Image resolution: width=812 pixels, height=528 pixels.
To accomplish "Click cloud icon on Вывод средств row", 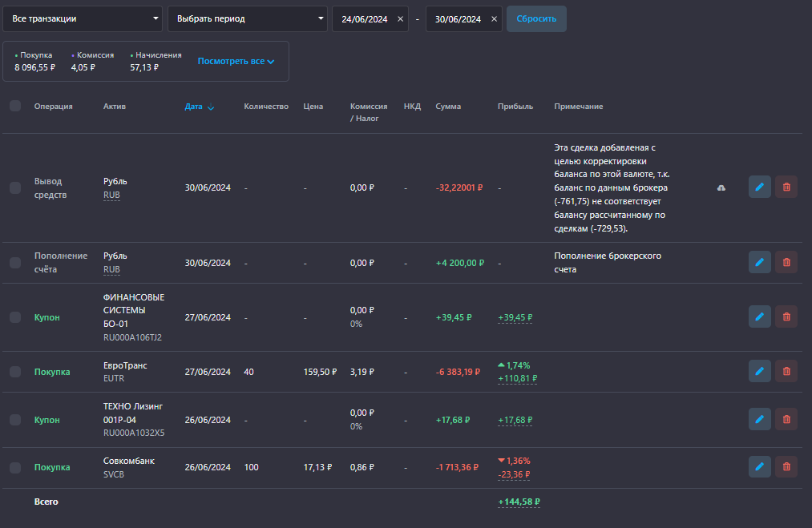I will click(721, 187).
